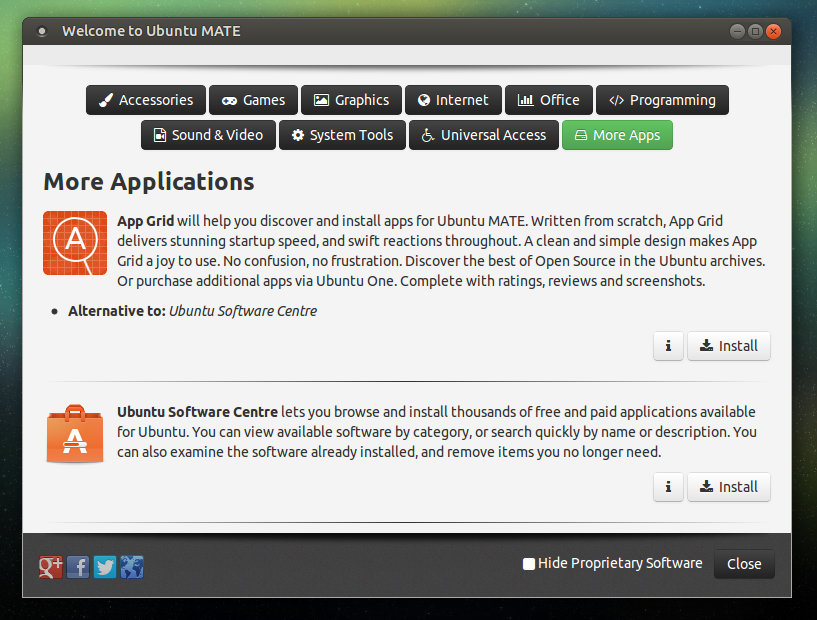Viewport: 817px width, 620px height.
Task: Click the globe icon in the footer
Action: (x=131, y=566)
